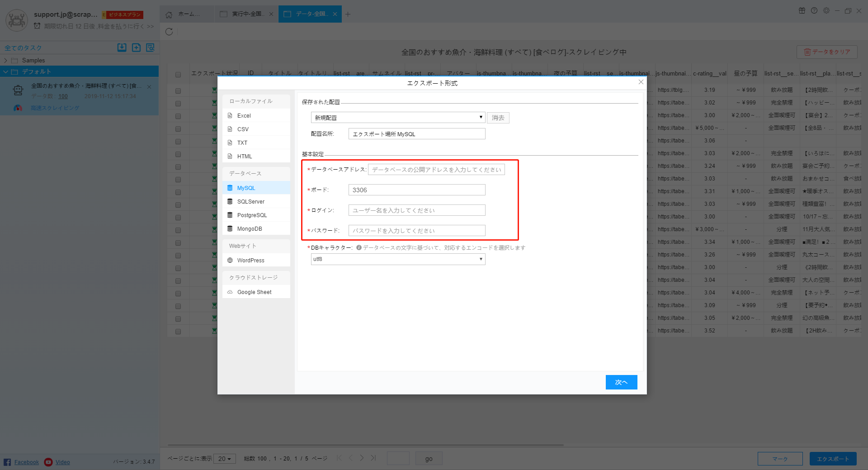Open the 新規配置 saved configuration dropdown

click(x=398, y=118)
